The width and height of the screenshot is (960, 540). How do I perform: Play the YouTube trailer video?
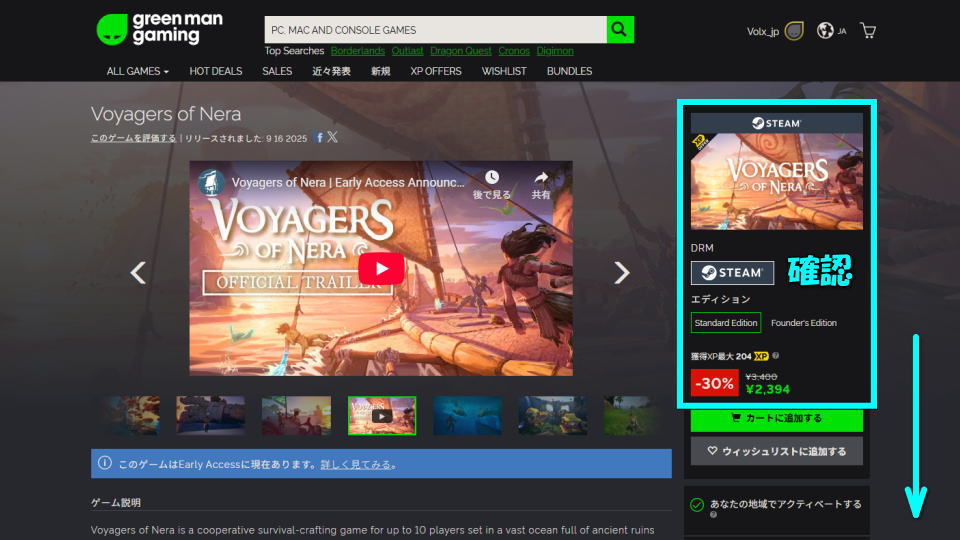coord(381,268)
